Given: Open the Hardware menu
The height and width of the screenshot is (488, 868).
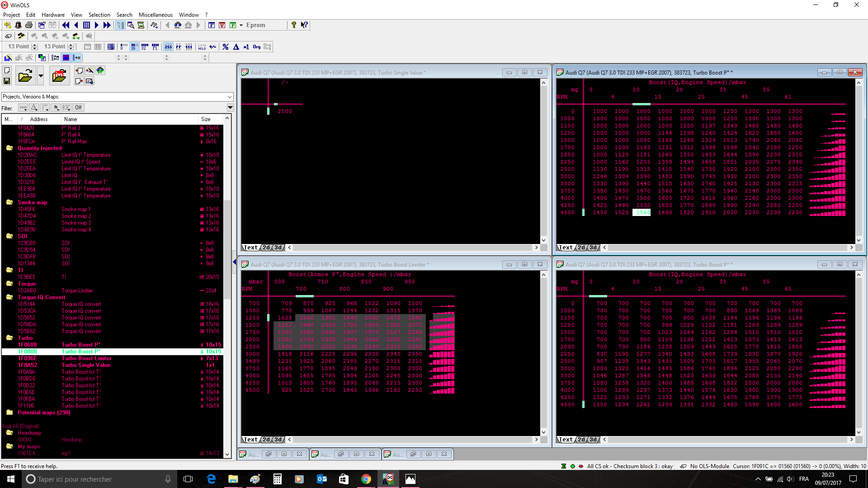Looking at the screenshot, I should click(53, 15).
